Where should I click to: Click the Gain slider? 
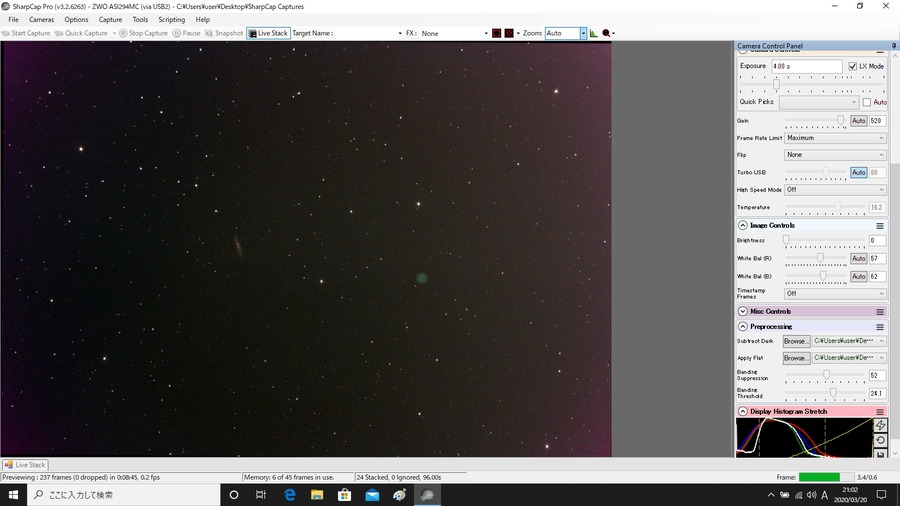coord(815,120)
